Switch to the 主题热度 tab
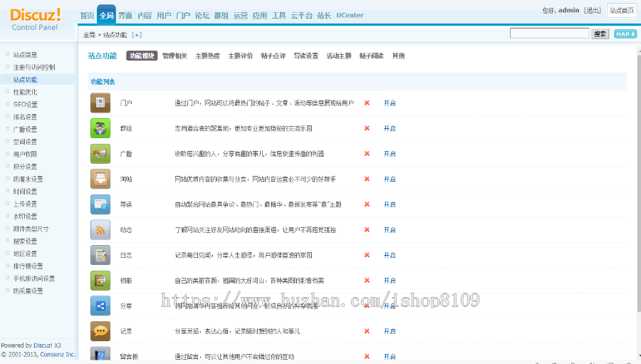Viewport: 641px width, 364px height. click(x=207, y=56)
